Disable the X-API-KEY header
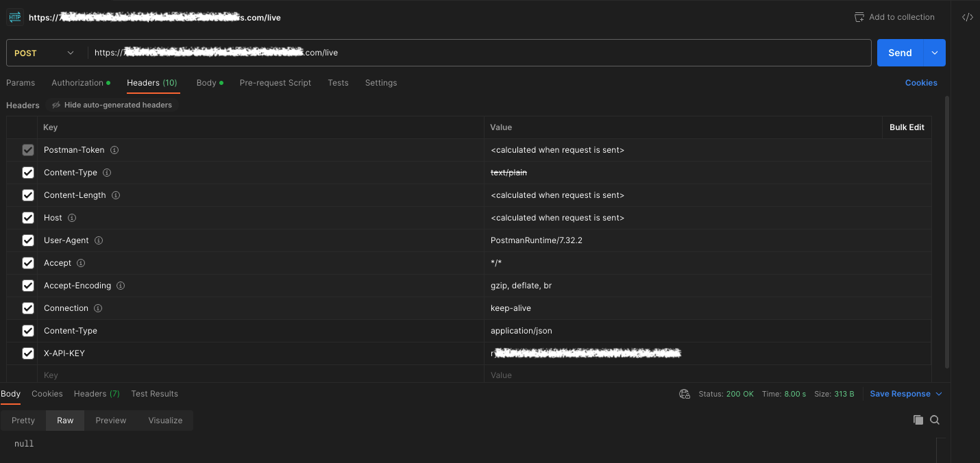 pyautogui.click(x=27, y=353)
